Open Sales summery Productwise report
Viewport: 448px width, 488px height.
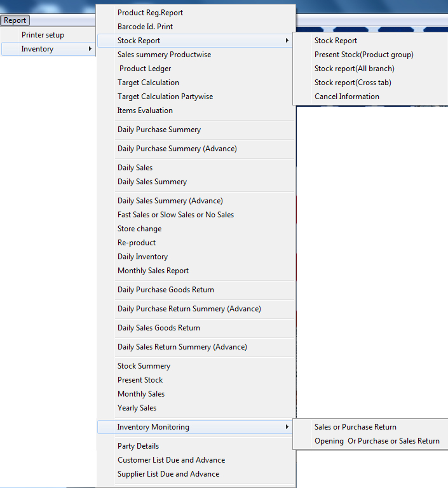(164, 55)
